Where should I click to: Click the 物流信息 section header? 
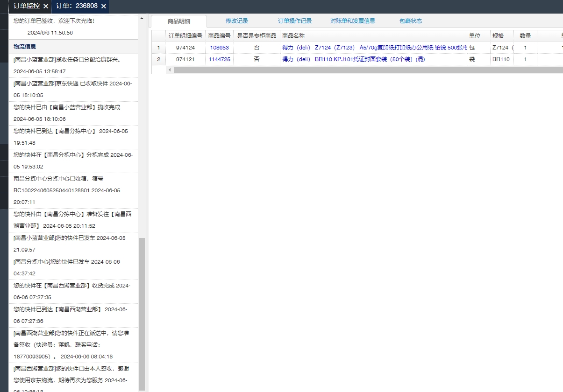tap(73, 47)
